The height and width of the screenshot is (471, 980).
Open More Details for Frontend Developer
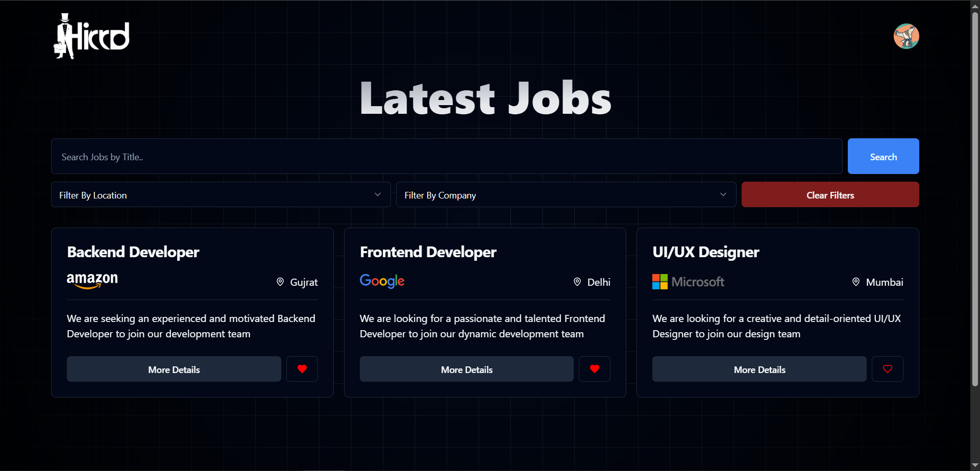tap(467, 369)
